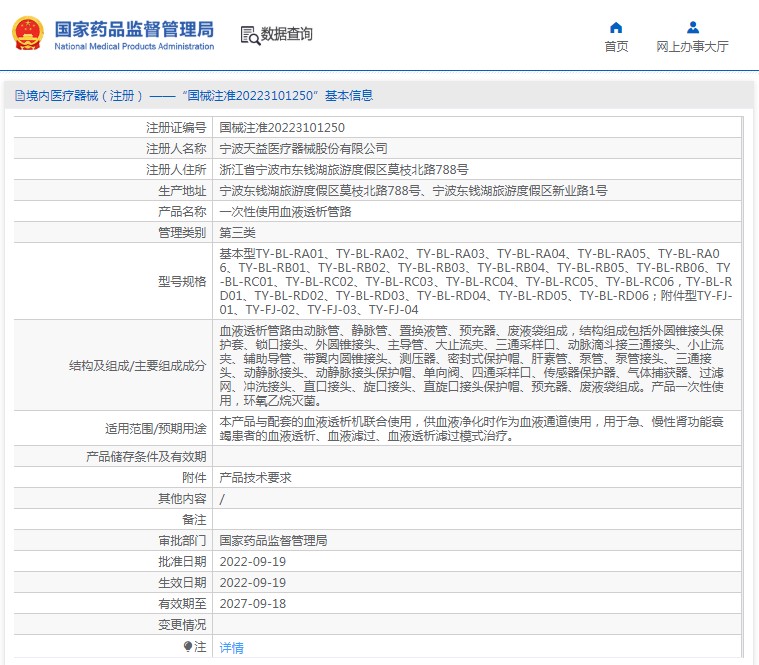Click registration number value 国械注准20223101250
This screenshot has height=665, width=759.
click(x=282, y=128)
